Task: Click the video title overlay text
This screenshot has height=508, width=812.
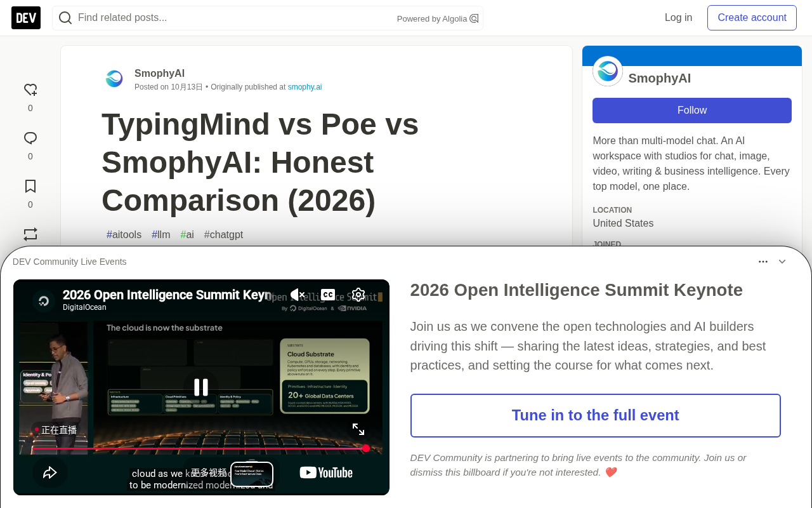Action: tap(167, 295)
